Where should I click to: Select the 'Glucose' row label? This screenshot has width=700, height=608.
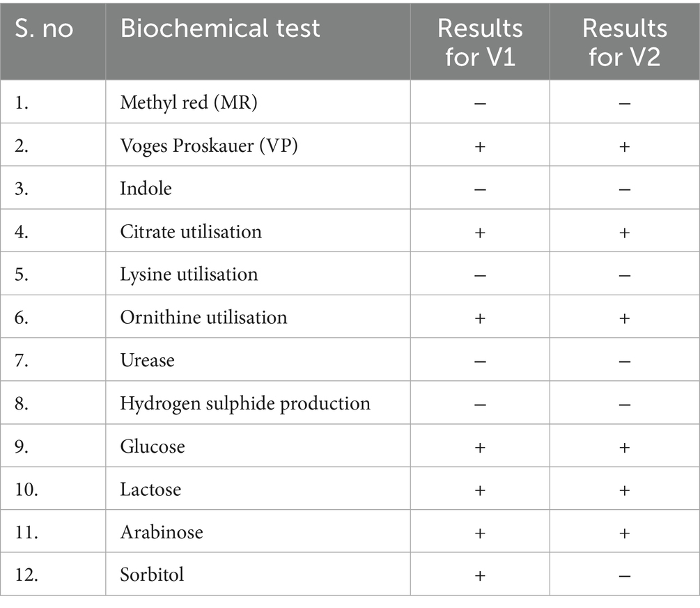pos(153,446)
